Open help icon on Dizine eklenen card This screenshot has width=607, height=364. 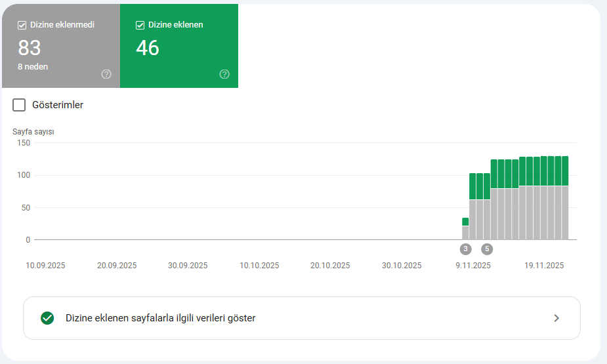tap(224, 74)
